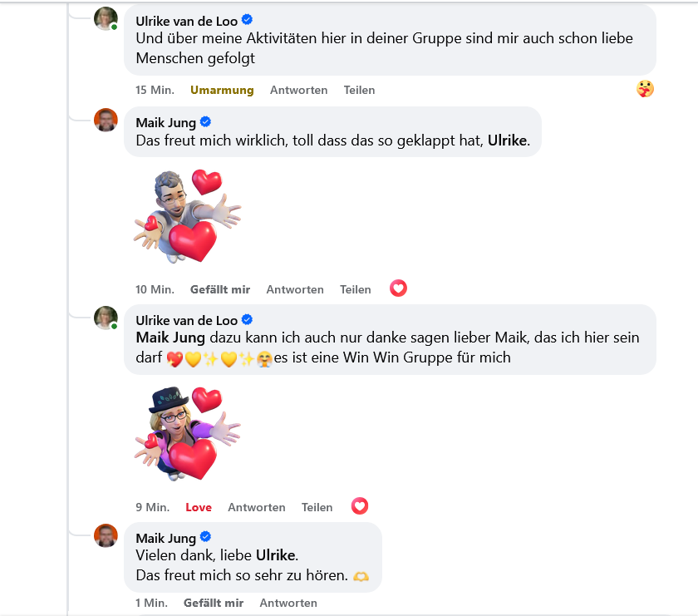Share the 9 Min. comment using Teilen
The width and height of the screenshot is (698, 616).
pyautogui.click(x=317, y=507)
